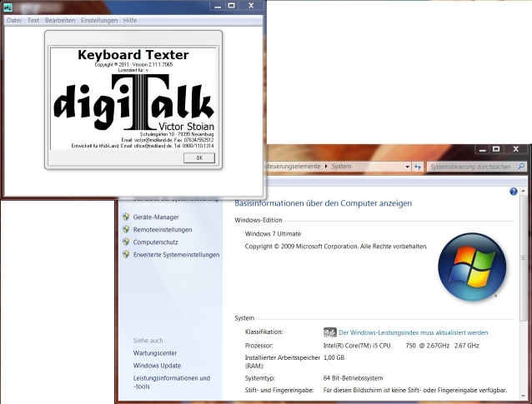Screen dimensions: 532x404
Task: Click the Victor Stoian text in about dialog
Action: pyautogui.click(x=186, y=127)
